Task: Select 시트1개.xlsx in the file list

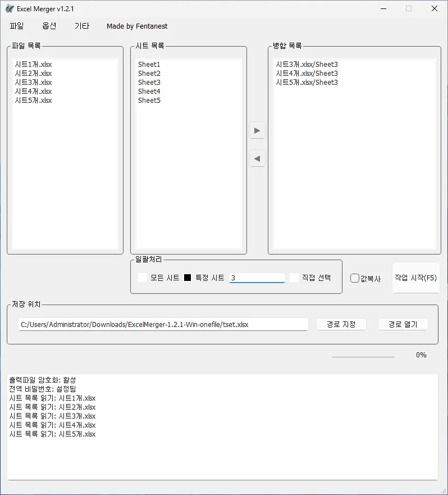Action: pos(65,65)
